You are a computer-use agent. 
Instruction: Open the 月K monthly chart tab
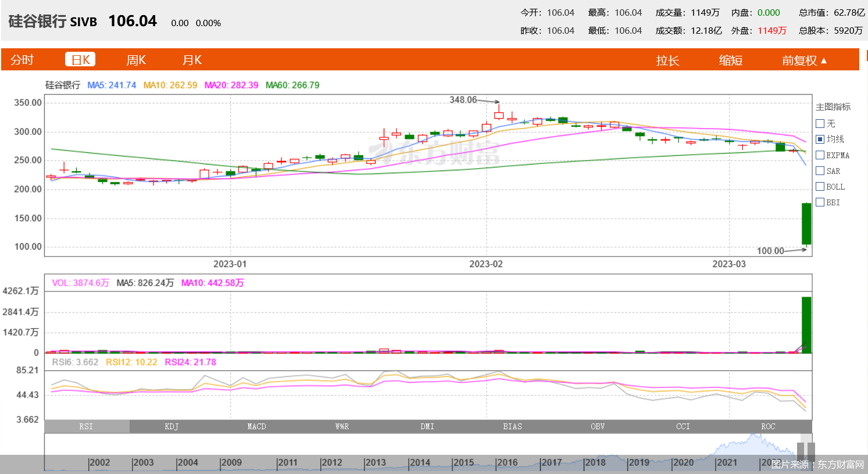tap(192, 60)
